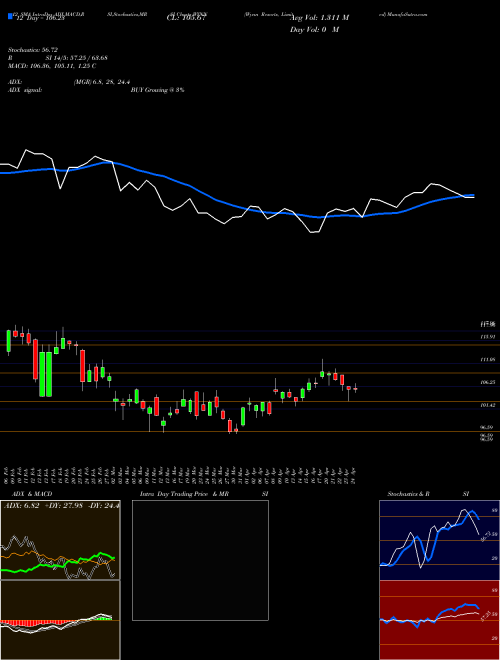Click the ADX (MGR) 6.8, 28, 24.4 values
Image resolution: width=500 pixels, height=660 pixels.
(x=101, y=82)
